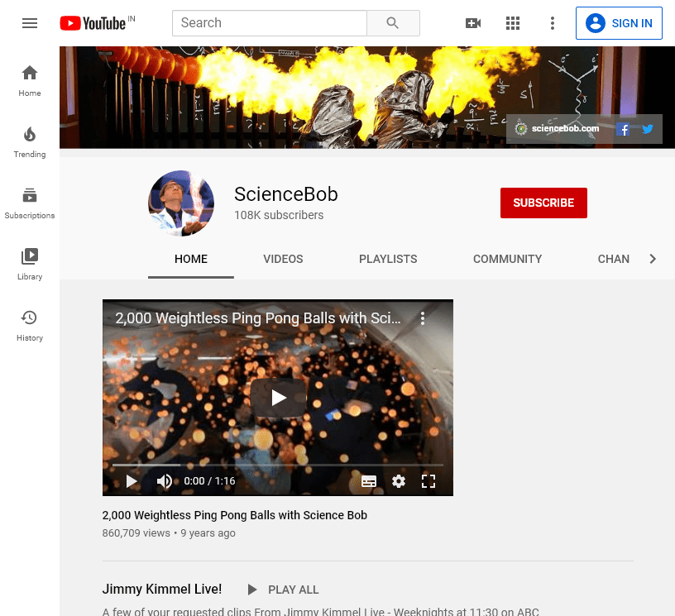Visit the sciencebob.com banner link
Viewport: 675px width, 616px height.
[x=557, y=129]
